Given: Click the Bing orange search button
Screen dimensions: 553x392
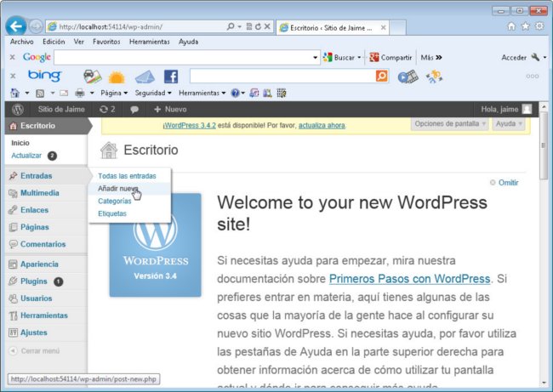Looking at the screenshot, I should click(x=382, y=76).
